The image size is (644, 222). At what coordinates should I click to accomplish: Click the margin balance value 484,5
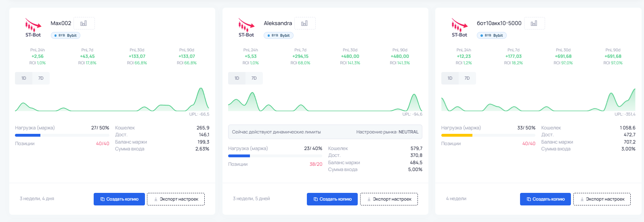(416, 163)
